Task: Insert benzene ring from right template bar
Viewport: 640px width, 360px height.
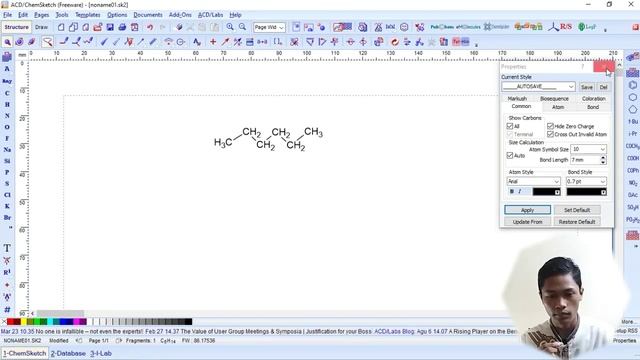Action: (x=632, y=85)
